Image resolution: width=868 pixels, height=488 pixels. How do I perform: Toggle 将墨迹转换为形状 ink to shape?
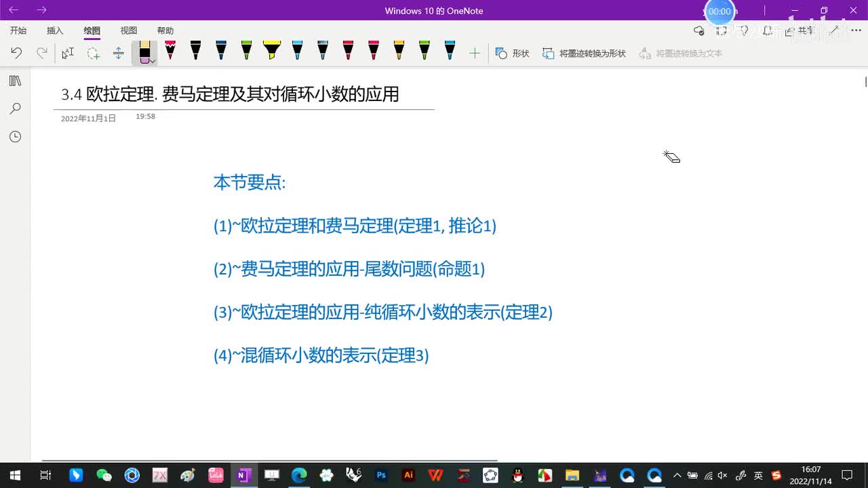(584, 53)
